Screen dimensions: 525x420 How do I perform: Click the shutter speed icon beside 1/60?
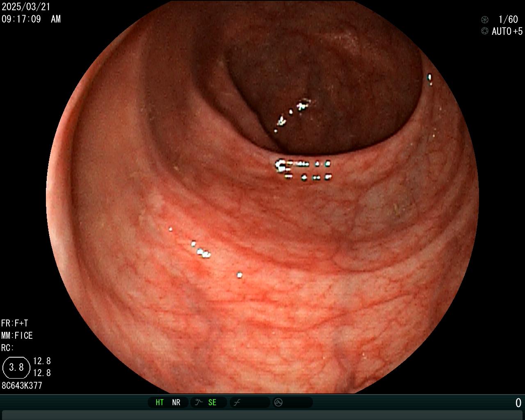click(484, 20)
